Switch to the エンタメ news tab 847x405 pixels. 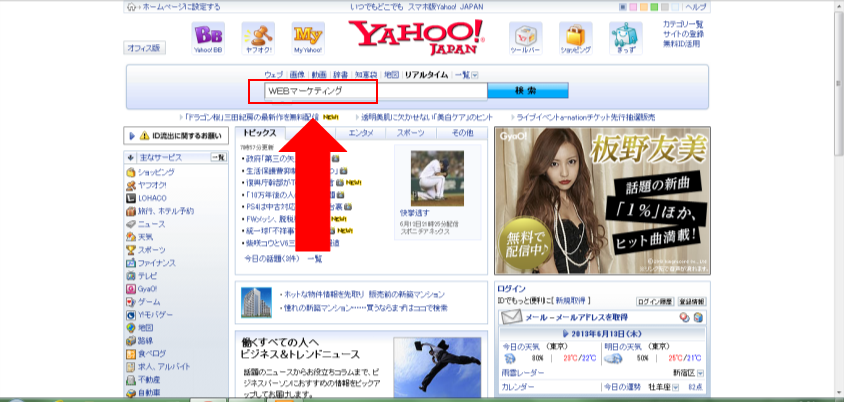(361, 133)
